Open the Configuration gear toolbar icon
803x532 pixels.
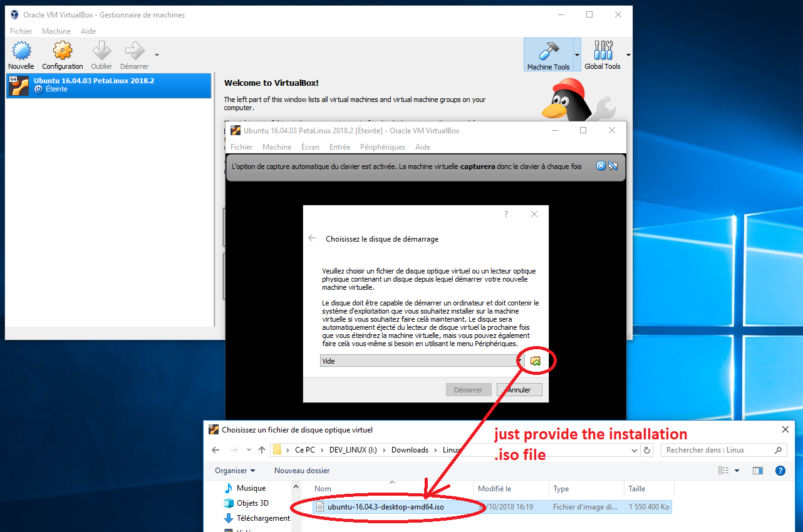click(62, 55)
